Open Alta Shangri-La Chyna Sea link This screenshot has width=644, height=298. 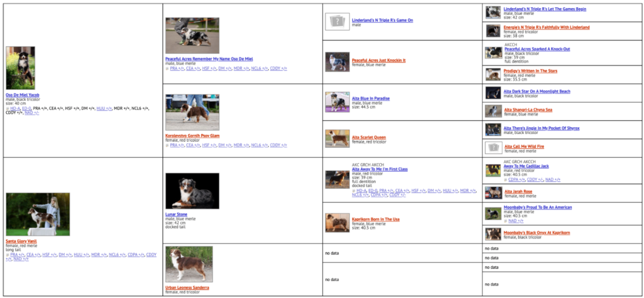point(528,110)
